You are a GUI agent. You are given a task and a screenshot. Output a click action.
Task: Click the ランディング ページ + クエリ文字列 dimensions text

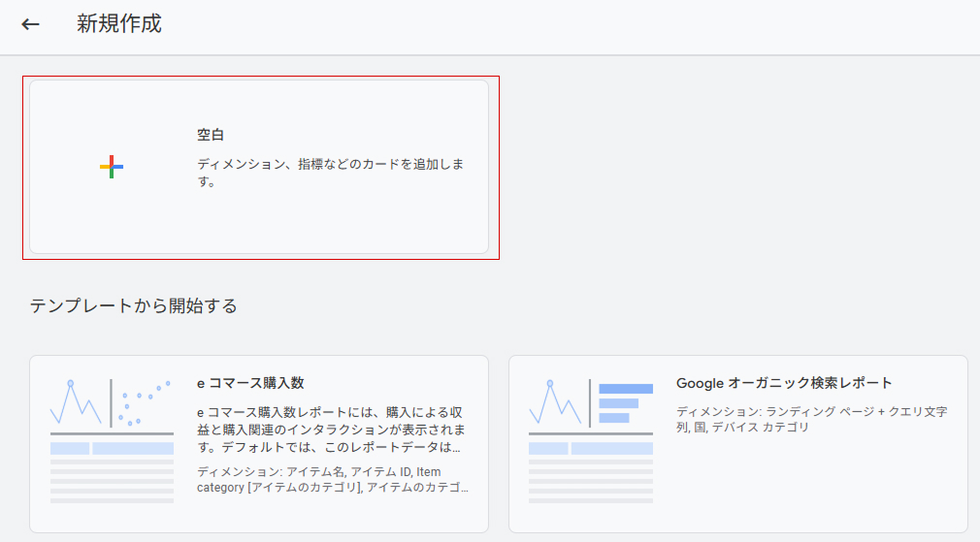(811, 419)
